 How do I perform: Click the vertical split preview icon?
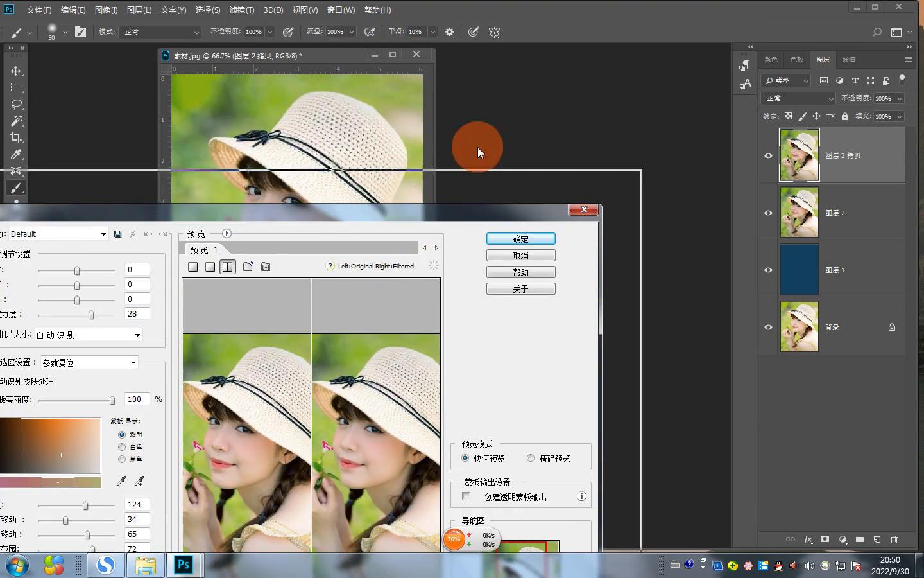[228, 267]
